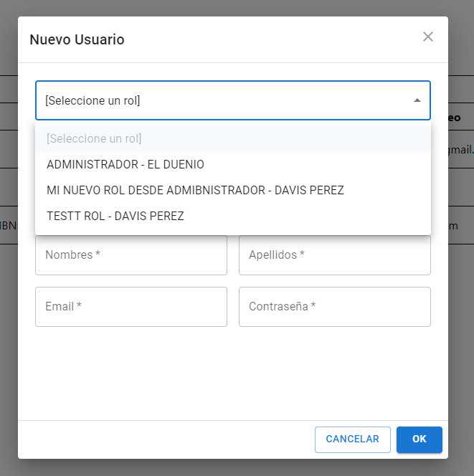Focus the Nombres input field
Image resolution: width=474 pixels, height=476 pixels.
pyautogui.click(x=131, y=255)
